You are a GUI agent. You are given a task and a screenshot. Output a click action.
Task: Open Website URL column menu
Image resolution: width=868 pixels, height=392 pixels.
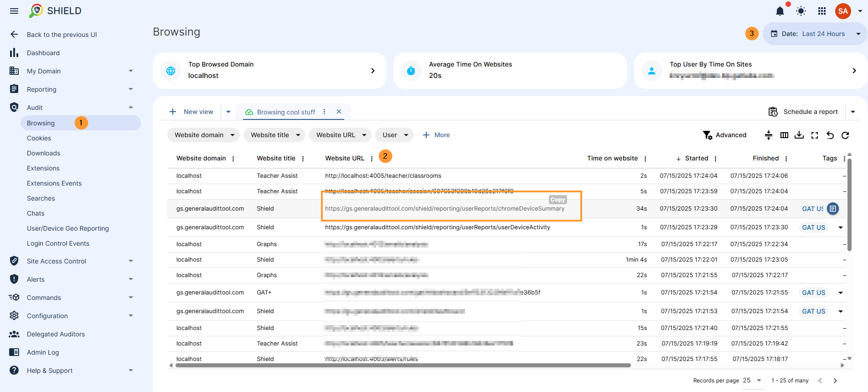pyautogui.click(x=372, y=159)
